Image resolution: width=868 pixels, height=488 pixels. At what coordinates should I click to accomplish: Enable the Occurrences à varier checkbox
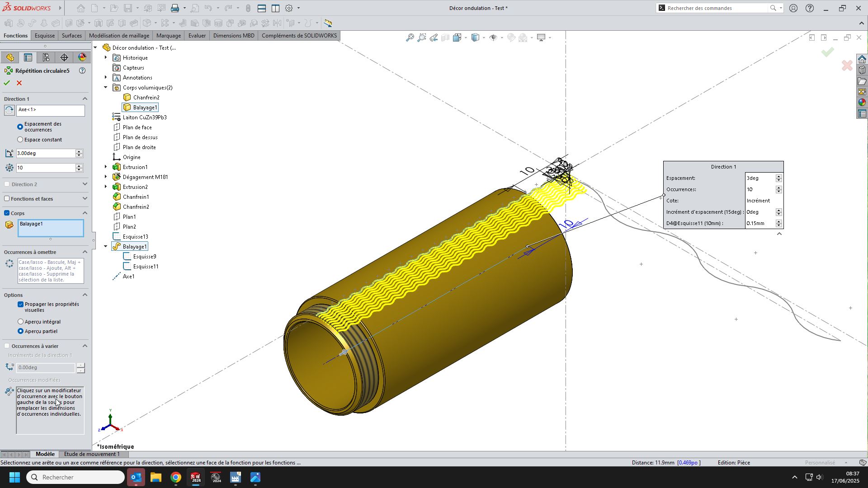pyautogui.click(x=7, y=346)
